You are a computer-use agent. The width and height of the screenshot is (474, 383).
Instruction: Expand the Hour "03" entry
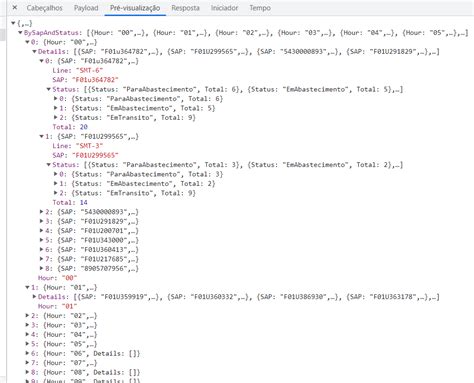tap(28, 325)
